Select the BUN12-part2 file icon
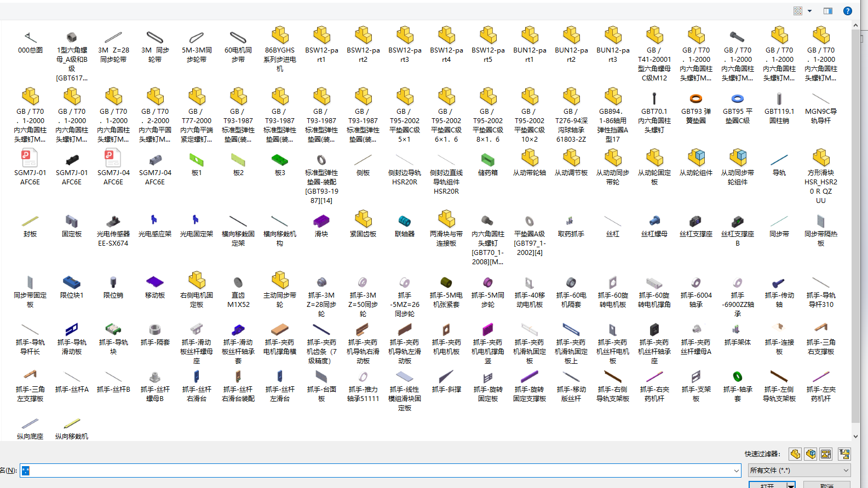 pyautogui.click(x=571, y=36)
